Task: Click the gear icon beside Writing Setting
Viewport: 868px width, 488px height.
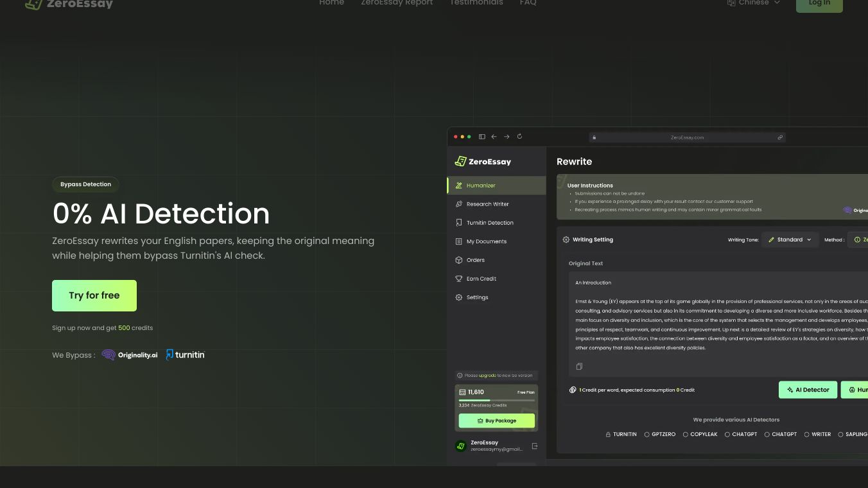Action: [566, 240]
